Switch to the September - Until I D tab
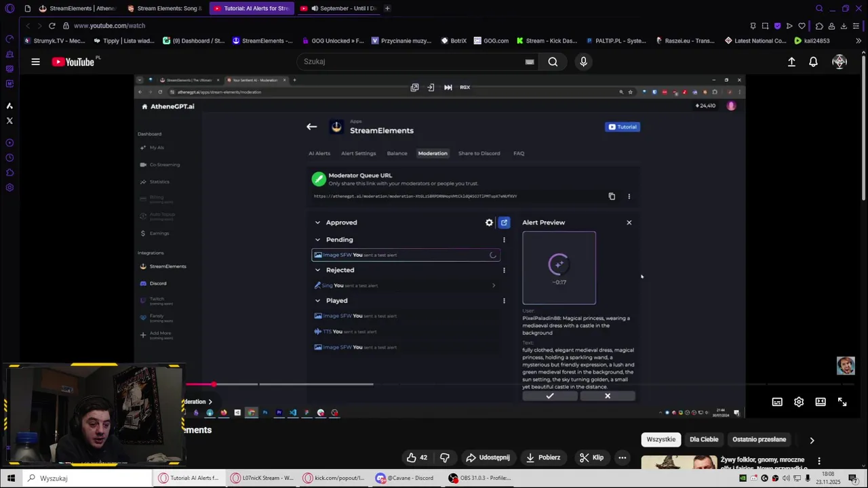Viewport: 868px width, 488px height. 339,9
